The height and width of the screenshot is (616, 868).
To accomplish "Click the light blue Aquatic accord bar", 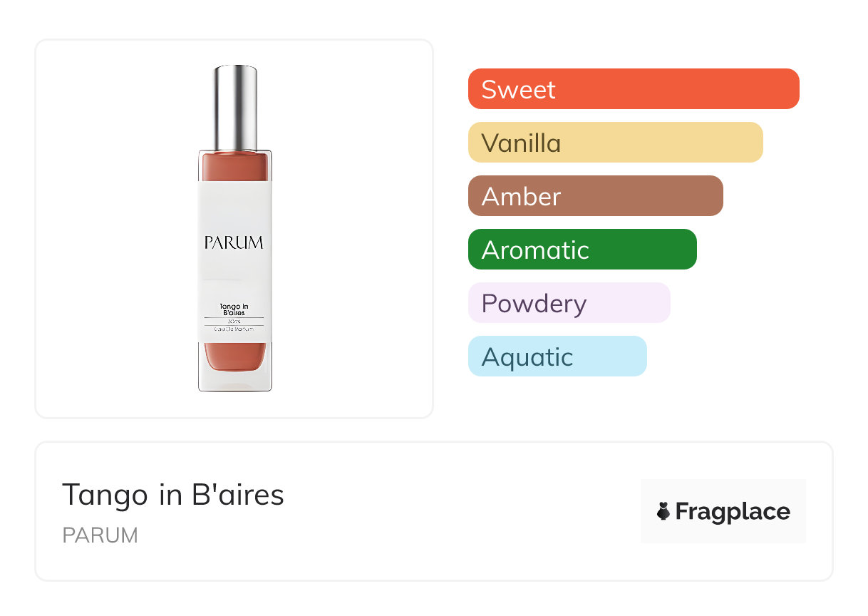I will click(557, 356).
